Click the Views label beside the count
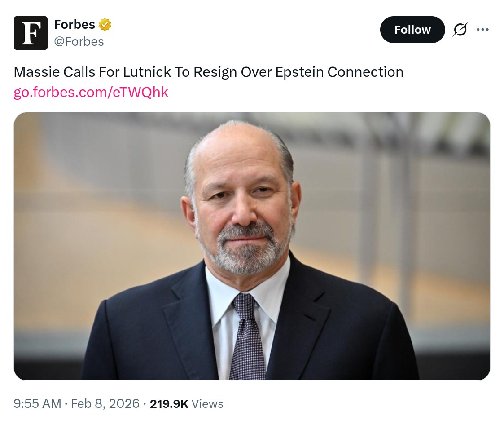The width and height of the screenshot is (504, 425). pos(207,404)
